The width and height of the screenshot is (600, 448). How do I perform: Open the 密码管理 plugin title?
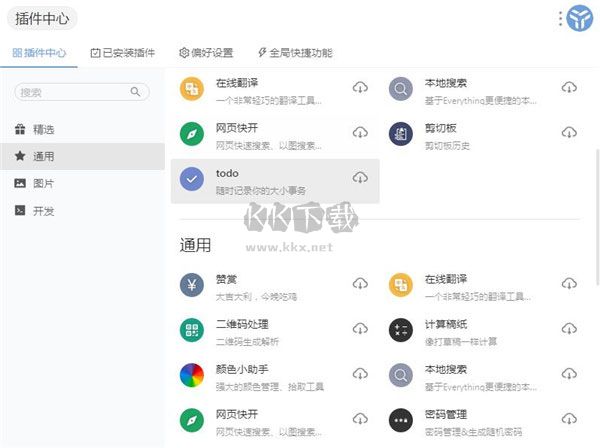[x=446, y=414]
